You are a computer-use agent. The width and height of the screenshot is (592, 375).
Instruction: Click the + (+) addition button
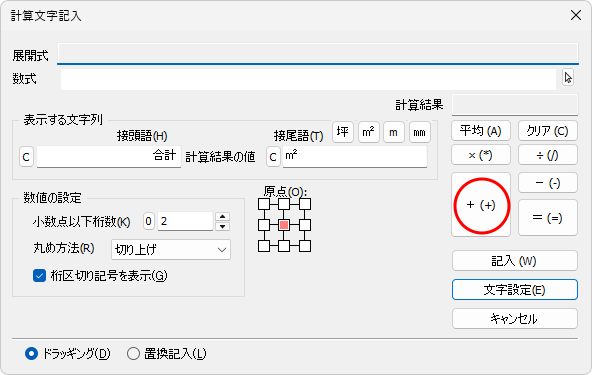pyautogui.click(x=481, y=205)
